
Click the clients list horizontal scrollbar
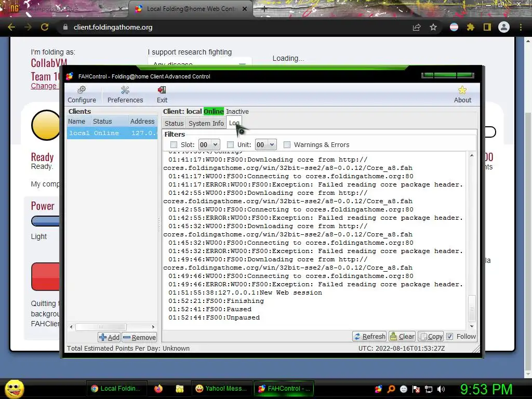tap(101, 327)
